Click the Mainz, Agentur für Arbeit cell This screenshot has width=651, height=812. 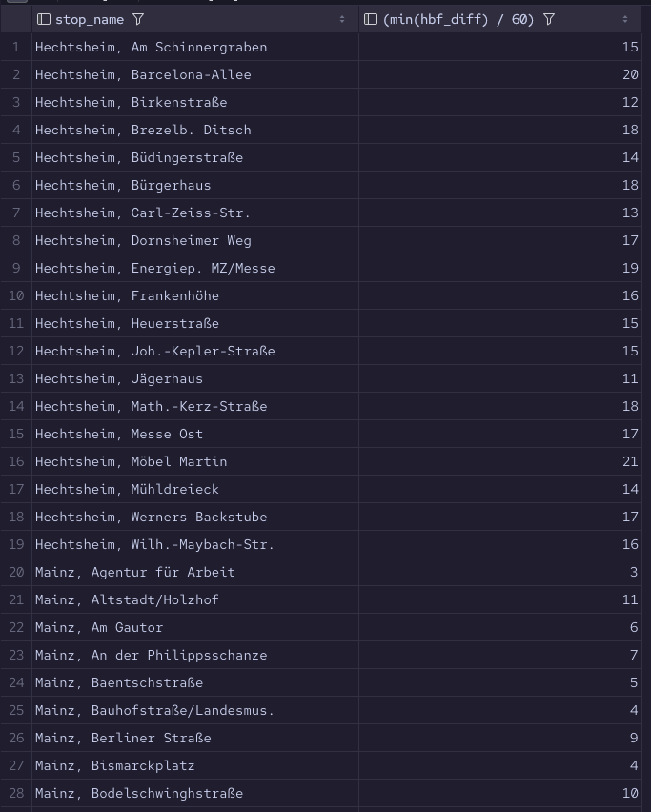[134, 572]
